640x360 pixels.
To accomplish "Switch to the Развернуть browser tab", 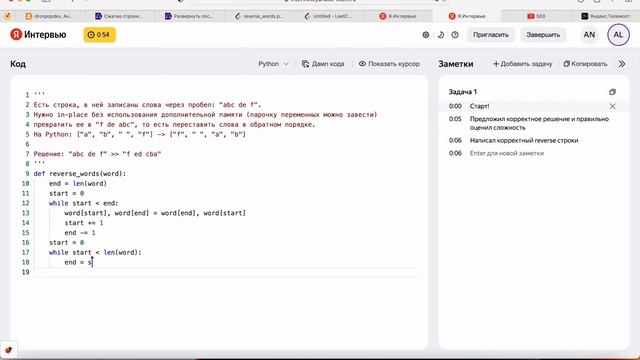I will (x=189, y=16).
